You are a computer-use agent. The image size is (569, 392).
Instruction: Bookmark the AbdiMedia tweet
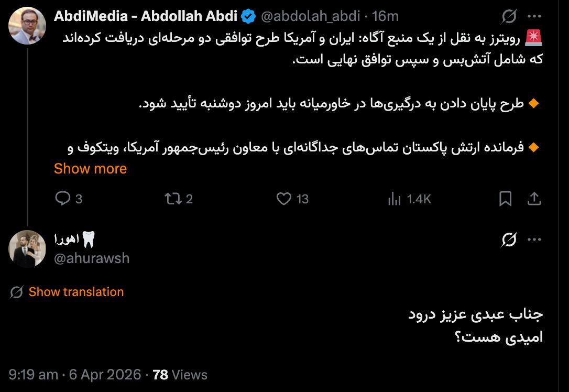(x=505, y=199)
